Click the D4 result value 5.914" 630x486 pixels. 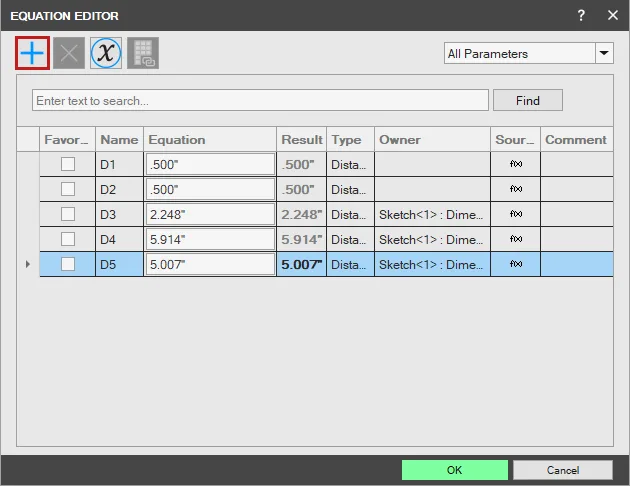[302, 239]
